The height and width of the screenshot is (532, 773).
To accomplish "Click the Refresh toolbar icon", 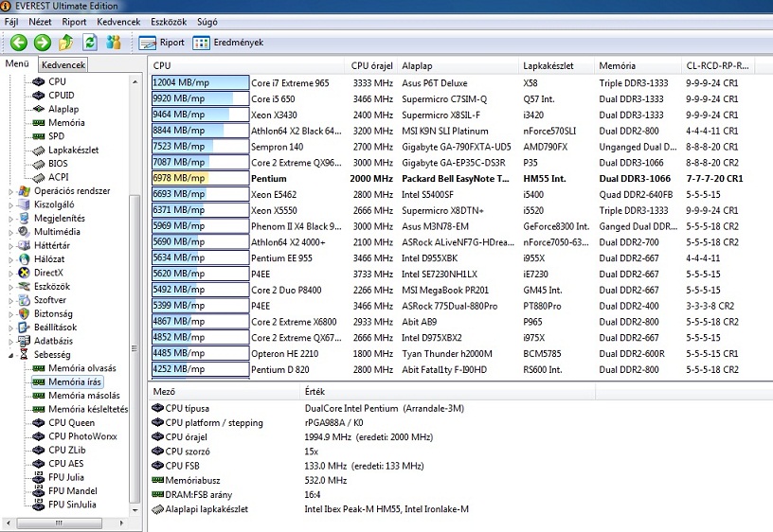I will click(90, 43).
